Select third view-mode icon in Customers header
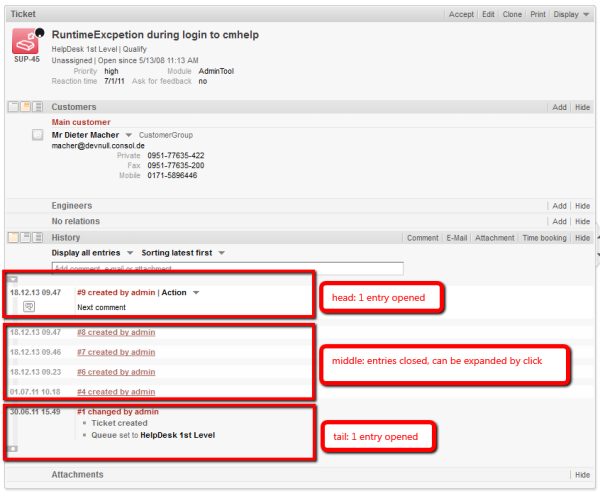This screenshot has width=600, height=496. pos(37,107)
